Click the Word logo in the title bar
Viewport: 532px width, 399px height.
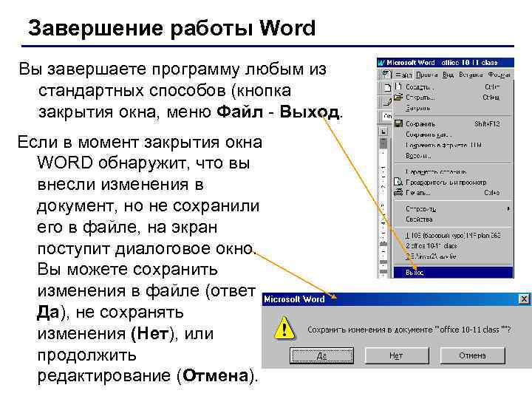381,63
